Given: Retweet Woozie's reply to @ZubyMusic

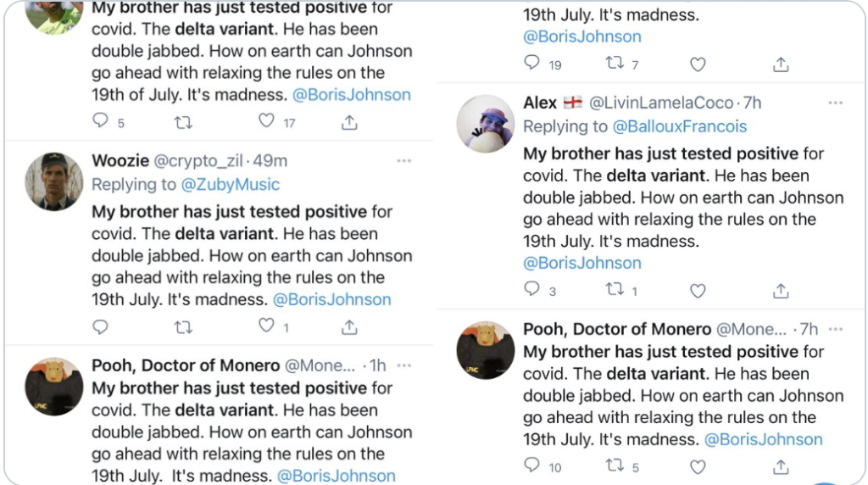Looking at the screenshot, I should (183, 327).
